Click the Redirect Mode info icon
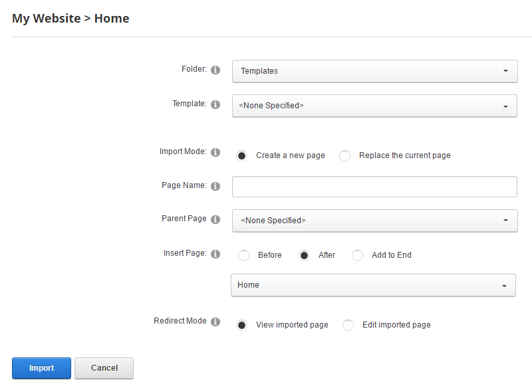 (215, 322)
